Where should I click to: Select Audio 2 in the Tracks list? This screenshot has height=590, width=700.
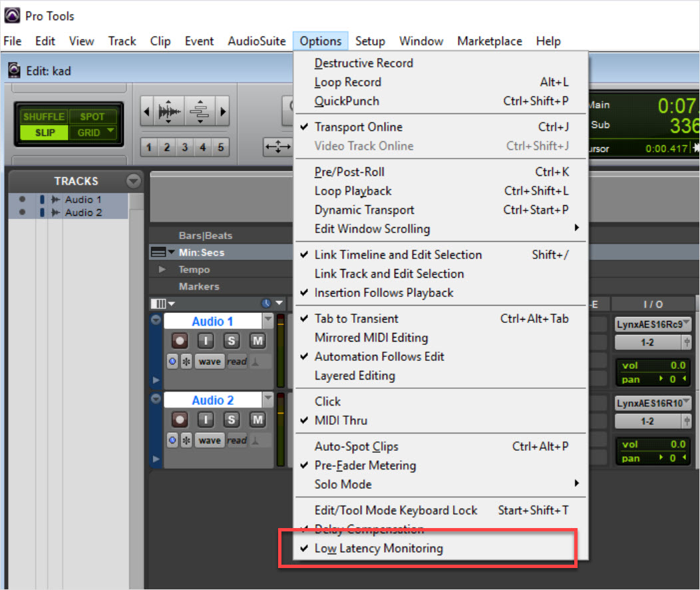tap(83, 212)
